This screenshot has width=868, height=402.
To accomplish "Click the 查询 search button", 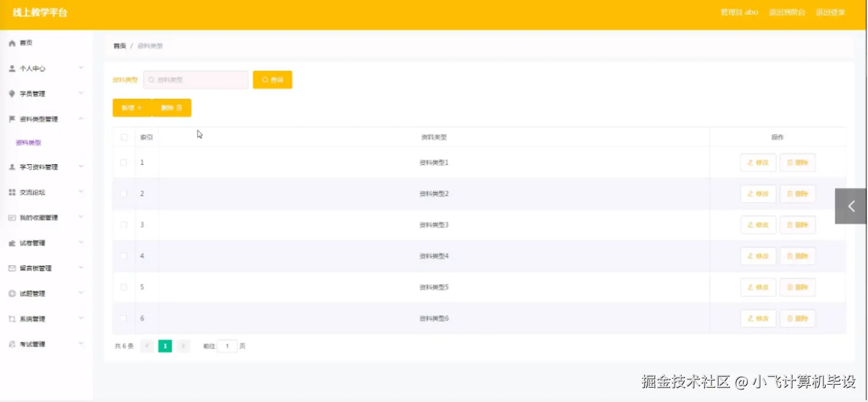I will click(272, 80).
